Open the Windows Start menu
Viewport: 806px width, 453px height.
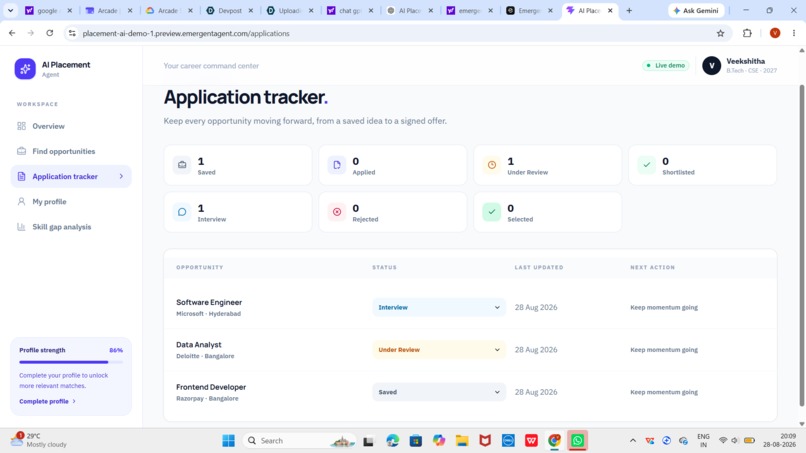pos(228,440)
